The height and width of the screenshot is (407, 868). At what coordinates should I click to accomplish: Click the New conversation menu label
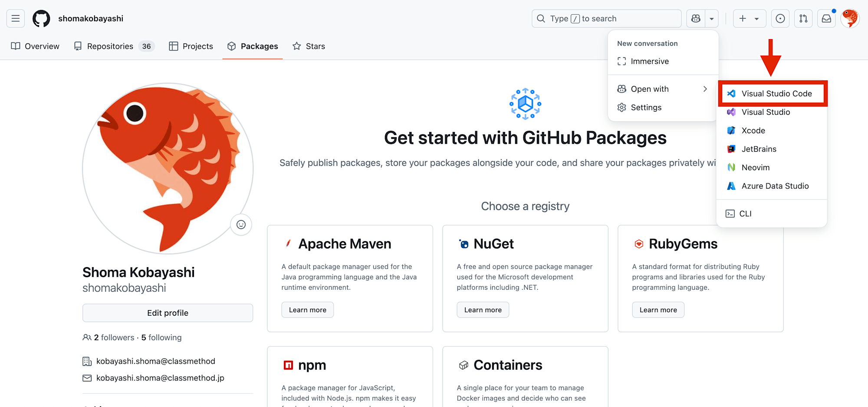tap(647, 43)
